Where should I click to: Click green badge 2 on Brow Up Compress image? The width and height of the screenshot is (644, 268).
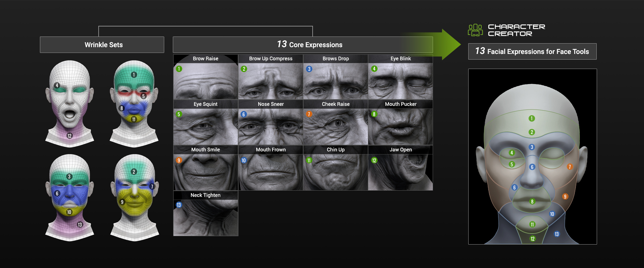[x=244, y=69]
